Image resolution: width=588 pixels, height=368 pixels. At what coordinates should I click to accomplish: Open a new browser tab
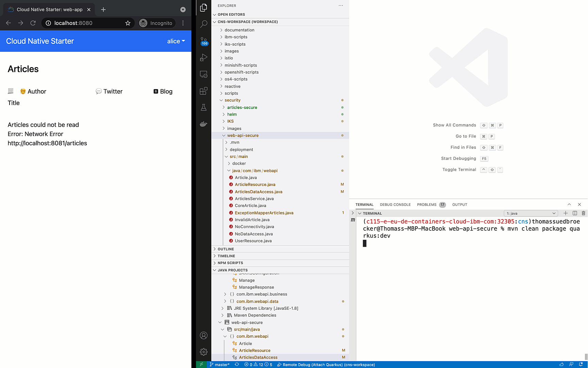103,10
